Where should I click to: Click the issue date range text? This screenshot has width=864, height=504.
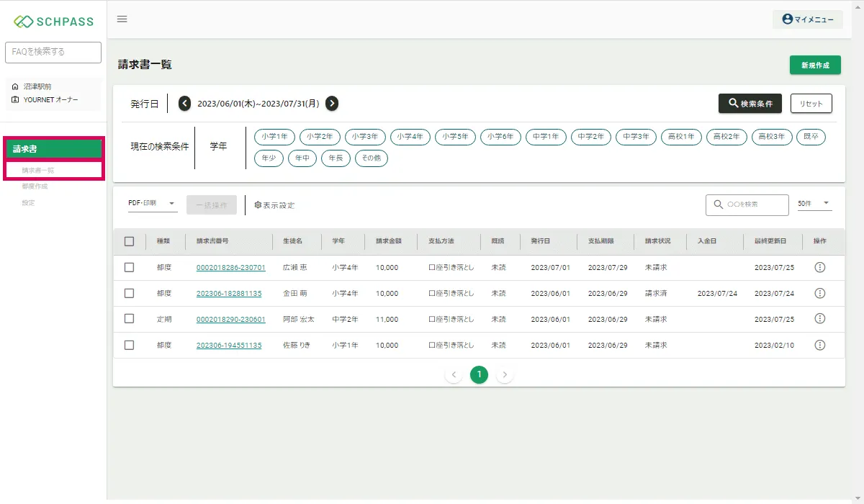pyautogui.click(x=258, y=104)
